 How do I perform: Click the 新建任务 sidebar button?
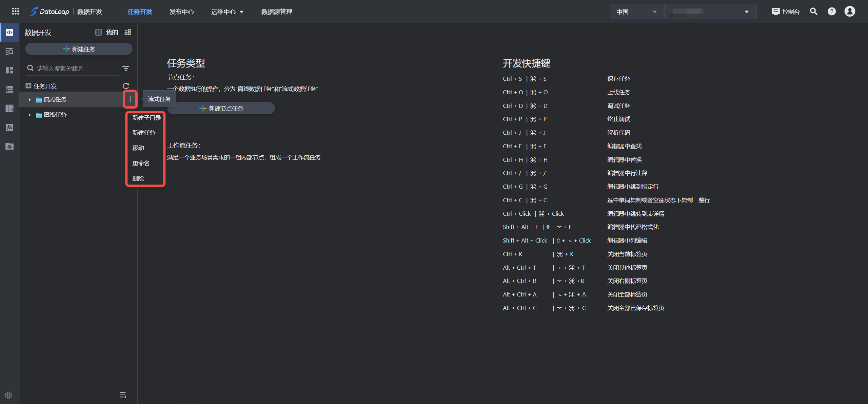[79, 49]
